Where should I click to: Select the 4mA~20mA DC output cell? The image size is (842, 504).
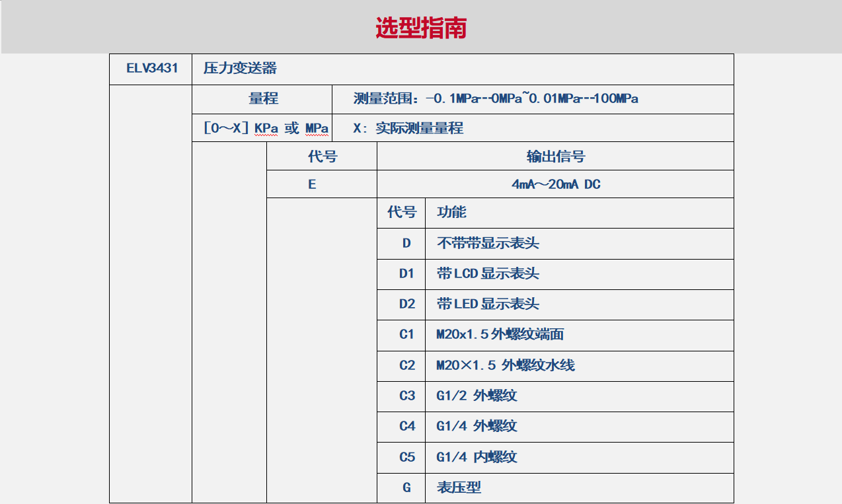(555, 184)
